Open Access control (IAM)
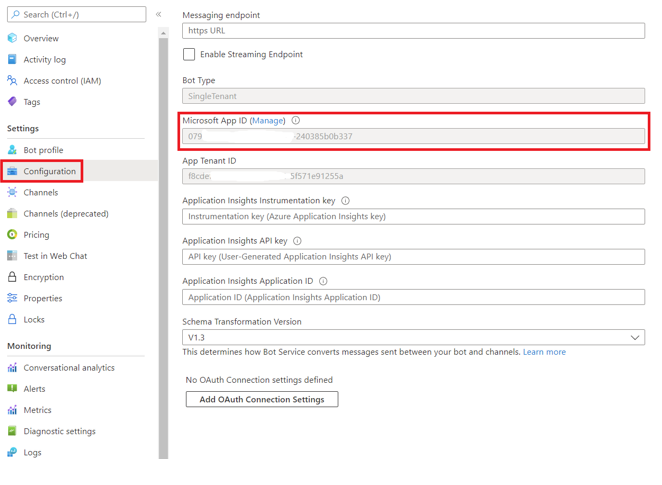 pos(62,81)
